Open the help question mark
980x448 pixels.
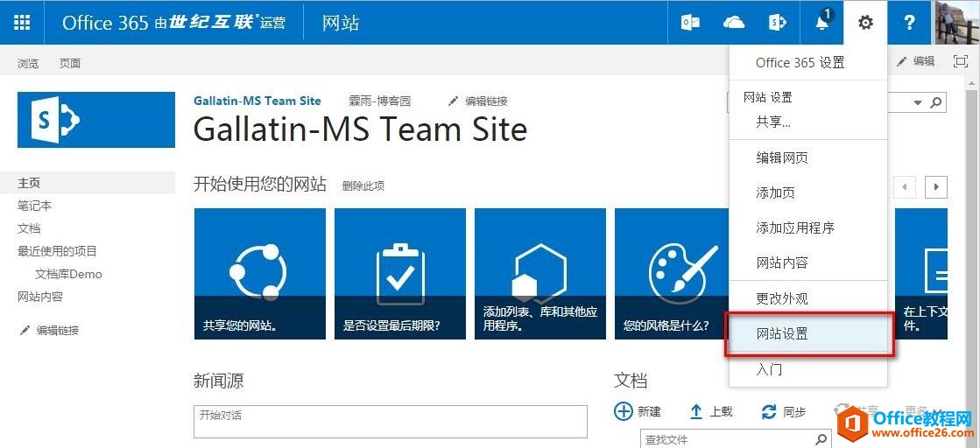pos(909,23)
